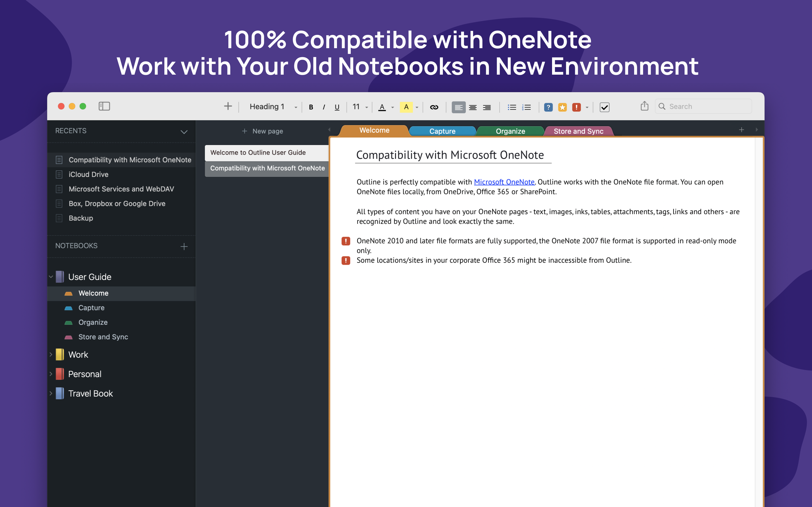Mark text with the important exclamation icon
This screenshot has height=507, width=812.
[x=577, y=107]
